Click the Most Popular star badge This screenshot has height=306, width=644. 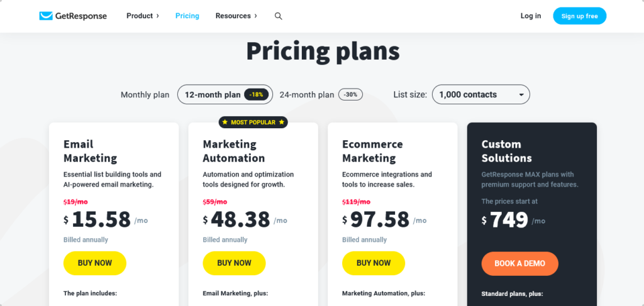[x=253, y=123]
